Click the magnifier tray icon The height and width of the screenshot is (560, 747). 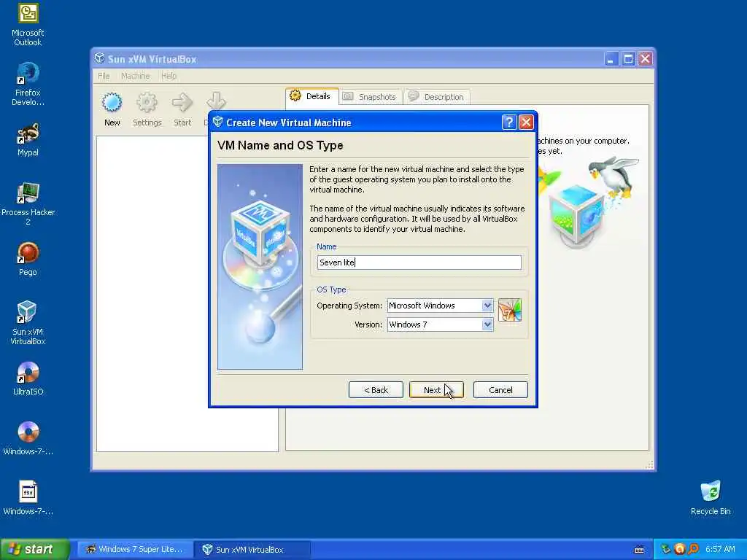coord(693,549)
